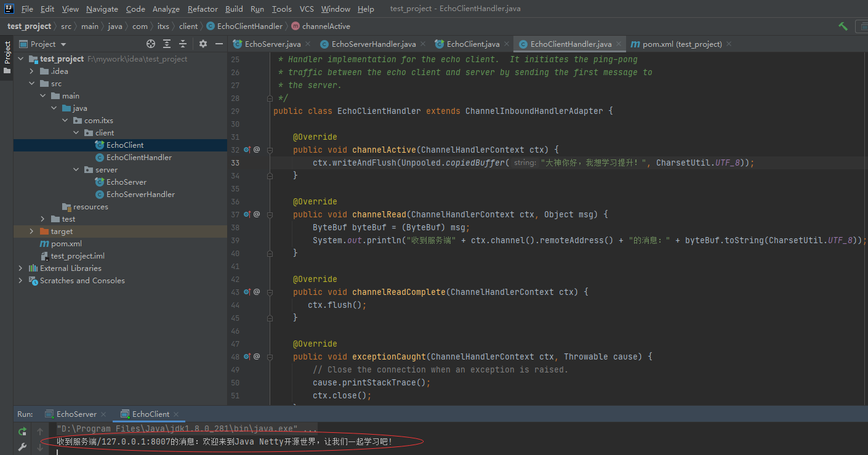Click the java.exe command line in console
Image resolution: width=868 pixels, height=455 pixels.
(x=187, y=429)
